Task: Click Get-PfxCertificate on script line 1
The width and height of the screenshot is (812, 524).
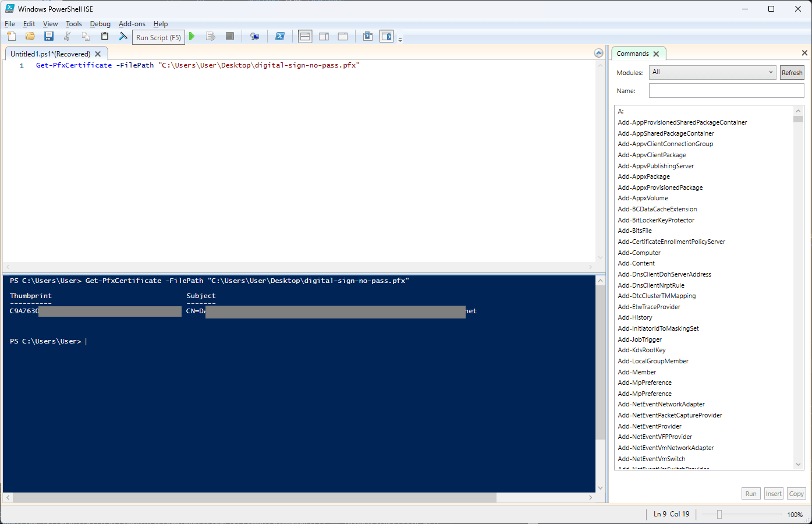Action: point(74,65)
